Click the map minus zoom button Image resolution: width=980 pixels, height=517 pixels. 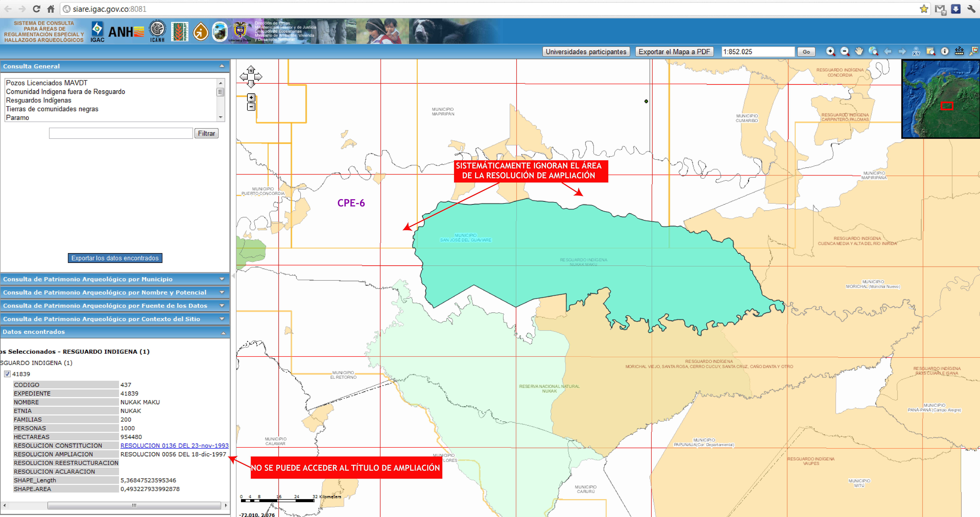tap(251, 107)
